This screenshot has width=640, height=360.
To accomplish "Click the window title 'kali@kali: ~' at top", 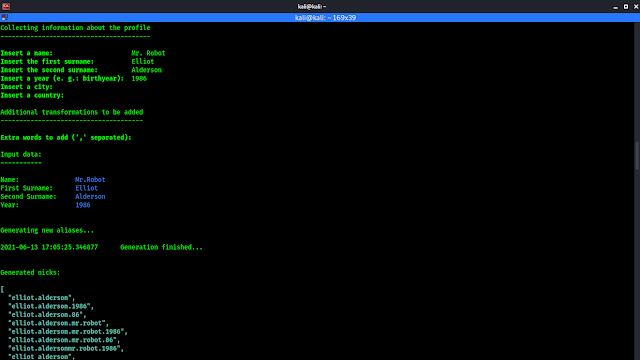I will point(312,7).
